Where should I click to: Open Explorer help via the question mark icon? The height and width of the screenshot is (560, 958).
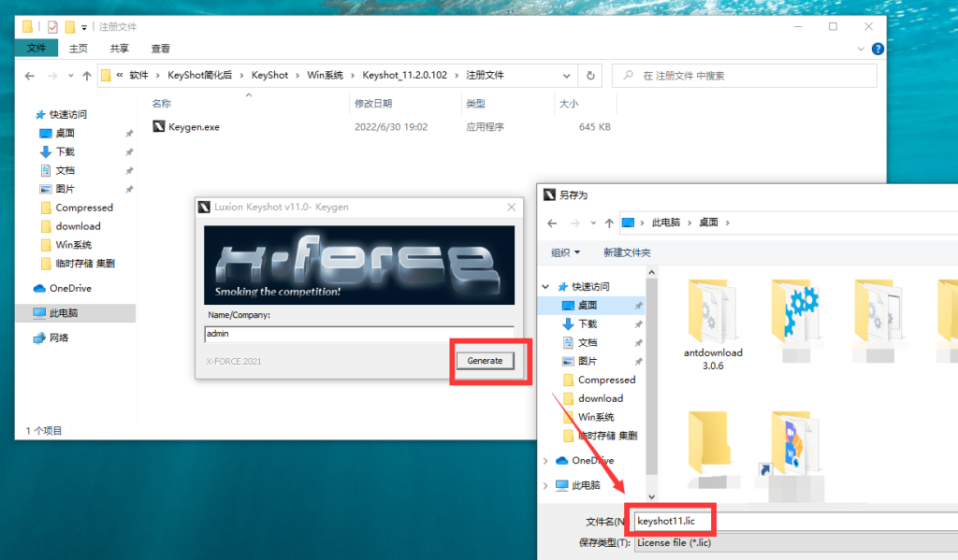tap(878, 49)
